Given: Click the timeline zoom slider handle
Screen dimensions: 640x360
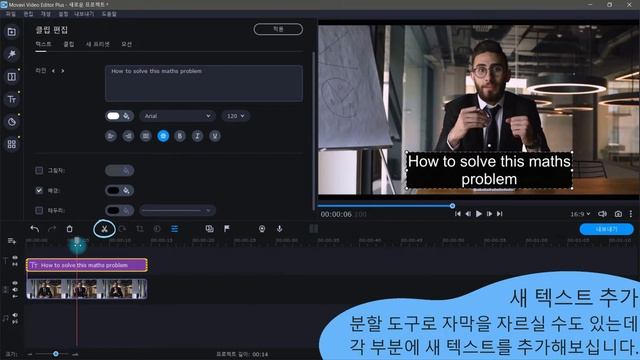Looking at the screenshot, I should 56,353.
